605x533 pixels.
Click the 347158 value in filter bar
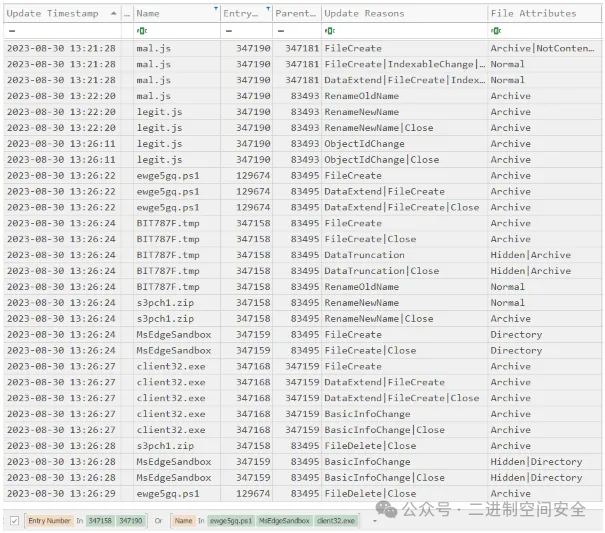coord(99,520)
